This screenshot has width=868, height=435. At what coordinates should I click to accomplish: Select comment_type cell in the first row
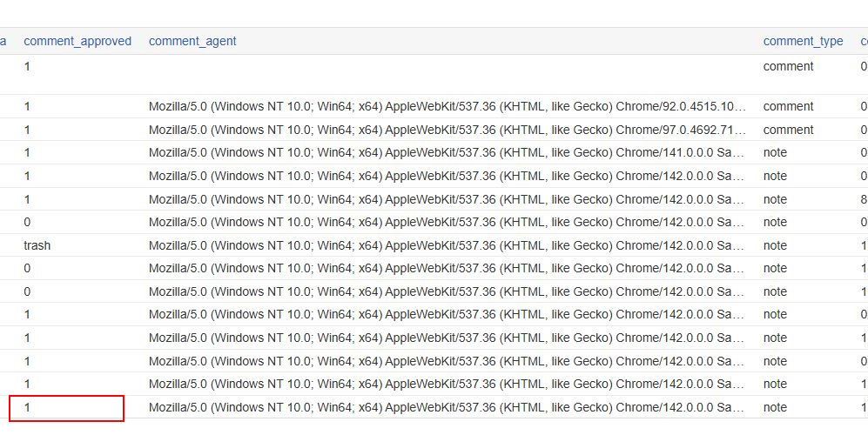788,66
